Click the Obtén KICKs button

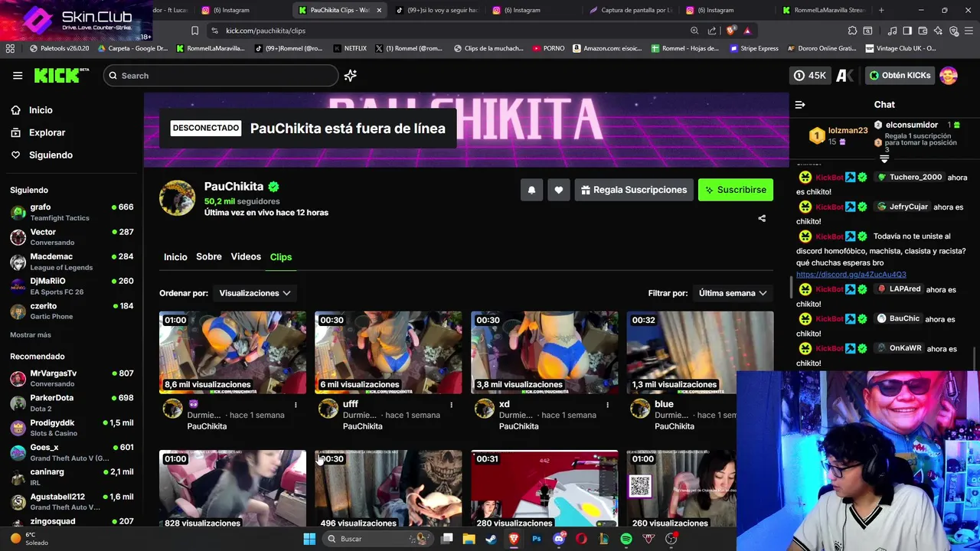click(900, 76)
